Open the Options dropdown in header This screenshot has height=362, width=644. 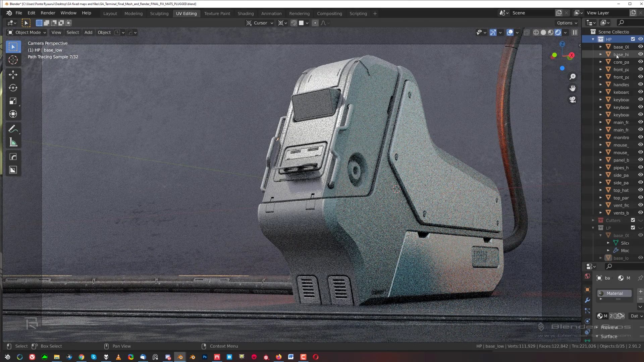tap(567, 23)
